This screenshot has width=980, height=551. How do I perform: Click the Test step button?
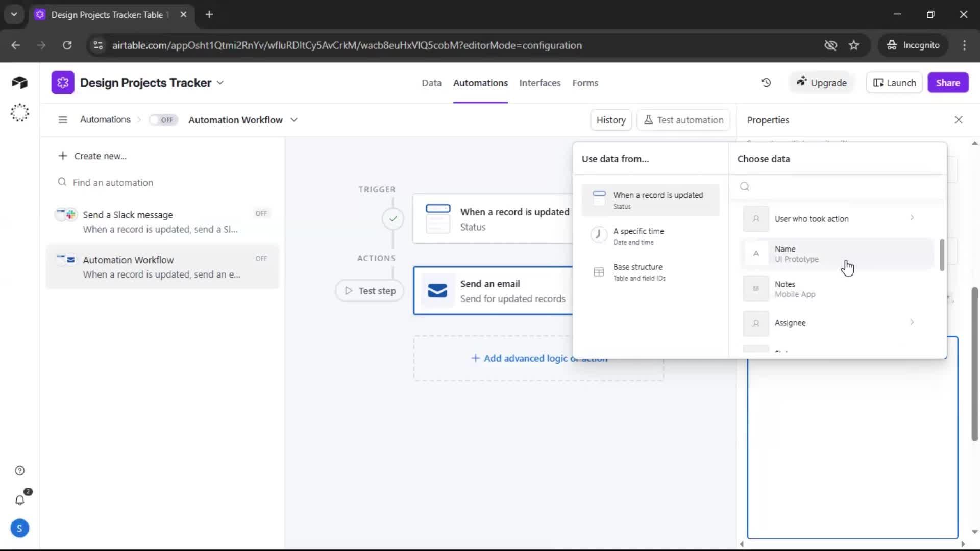tap(370, 290)
